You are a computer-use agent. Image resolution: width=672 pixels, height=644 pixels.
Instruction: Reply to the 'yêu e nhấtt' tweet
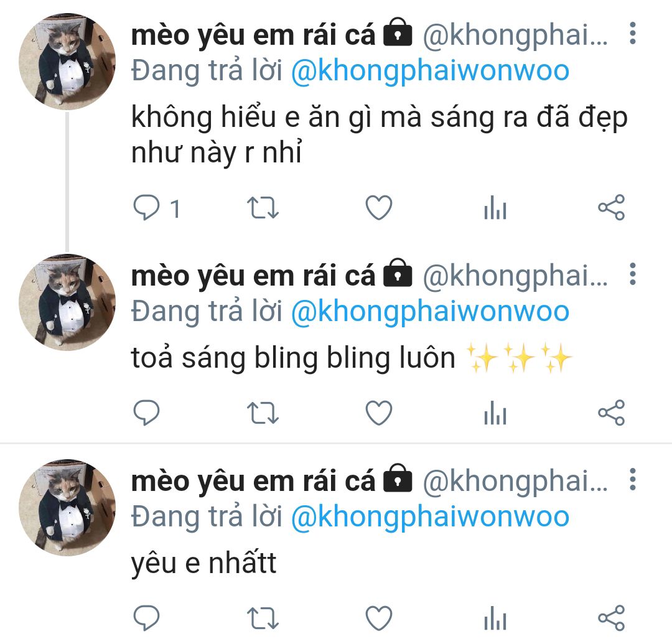click(x=146, y=618)
